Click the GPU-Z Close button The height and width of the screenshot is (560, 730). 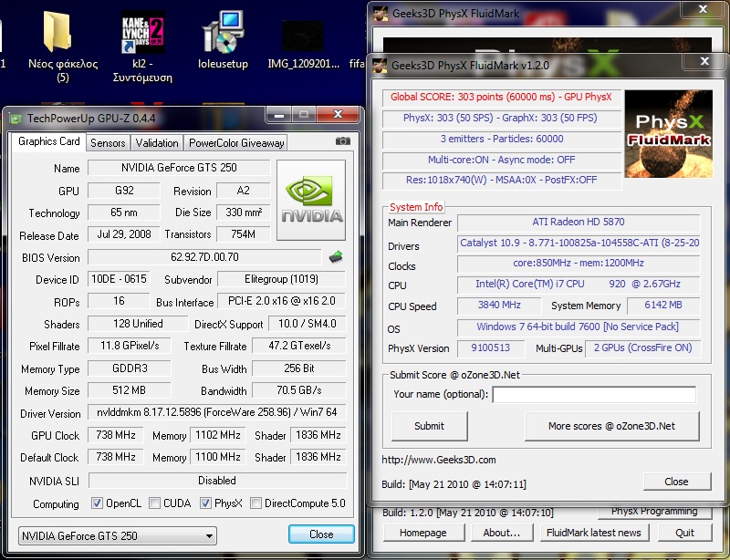click(x=321, y=534)
